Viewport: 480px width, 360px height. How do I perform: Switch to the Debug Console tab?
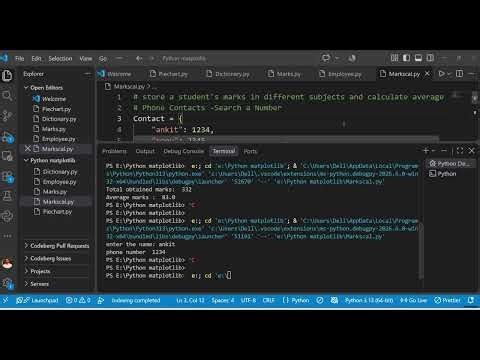pos(183,151)
